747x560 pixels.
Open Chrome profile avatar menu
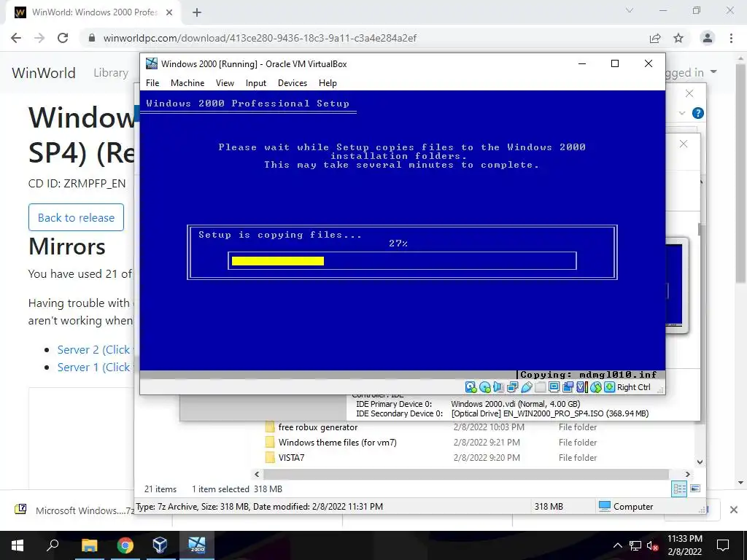708,38
